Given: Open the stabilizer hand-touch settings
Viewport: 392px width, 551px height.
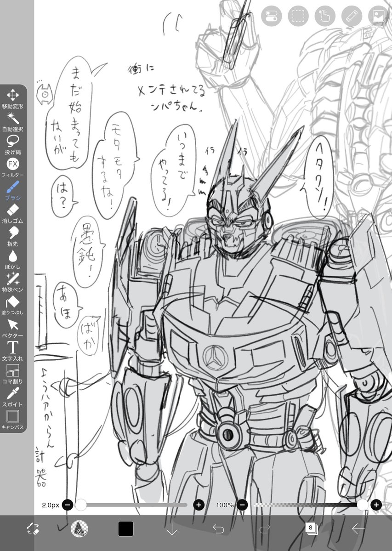Looking at the screenshot, I should [325, 16].
